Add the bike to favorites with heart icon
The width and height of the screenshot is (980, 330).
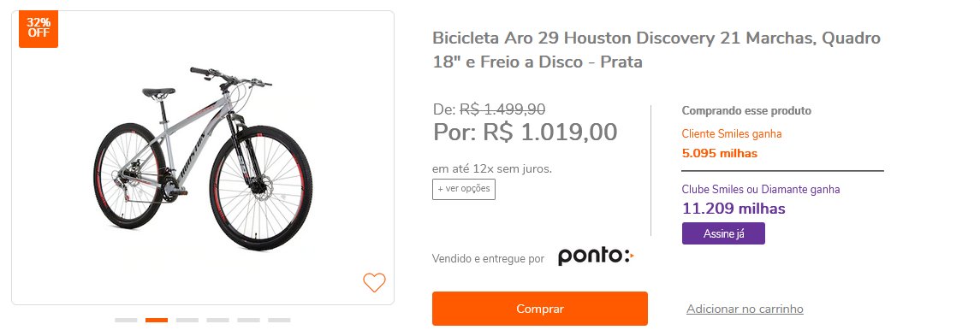pos(374,283)
